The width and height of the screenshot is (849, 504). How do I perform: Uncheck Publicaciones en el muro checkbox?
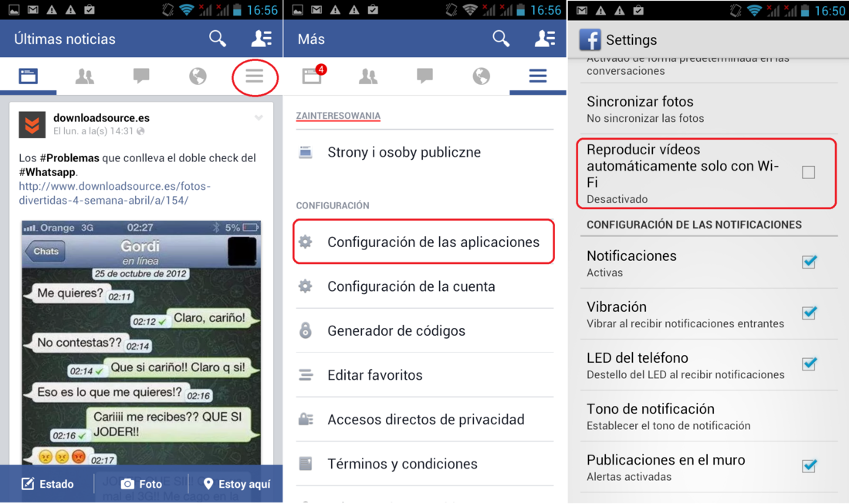click(x=809, y=465)
